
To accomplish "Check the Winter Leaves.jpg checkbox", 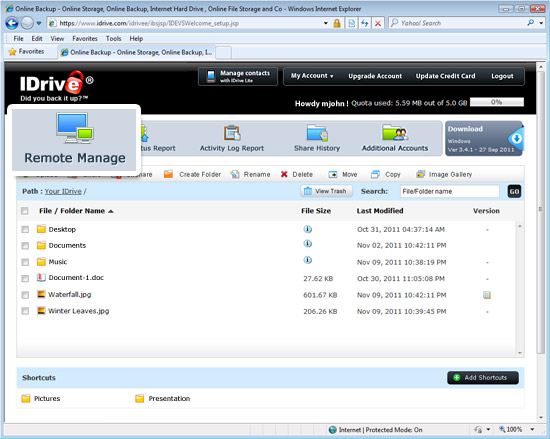I will [25, 311].
